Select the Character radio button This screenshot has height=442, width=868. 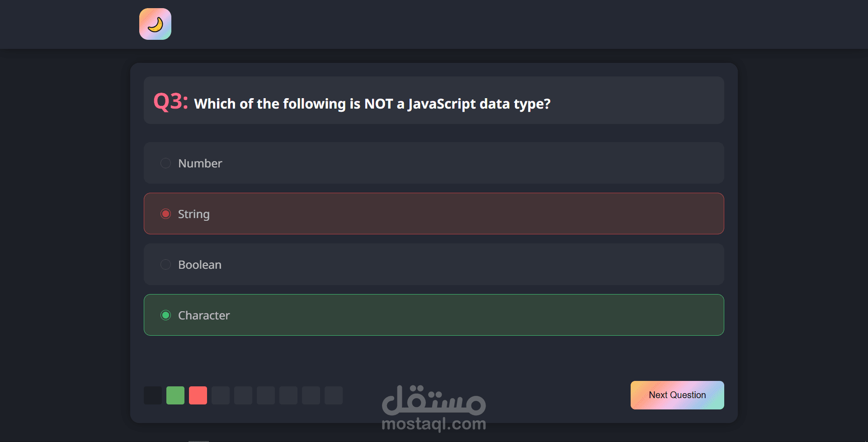coord(166,315)
